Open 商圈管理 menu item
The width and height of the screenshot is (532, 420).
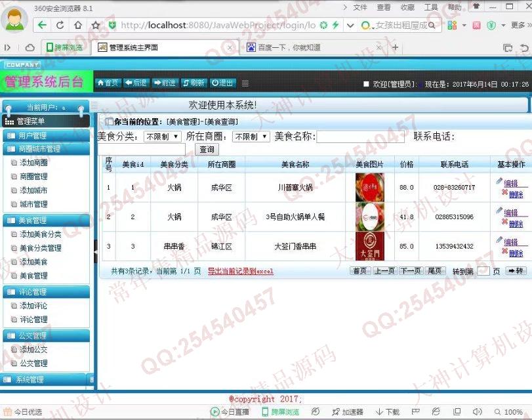[33, 177]
